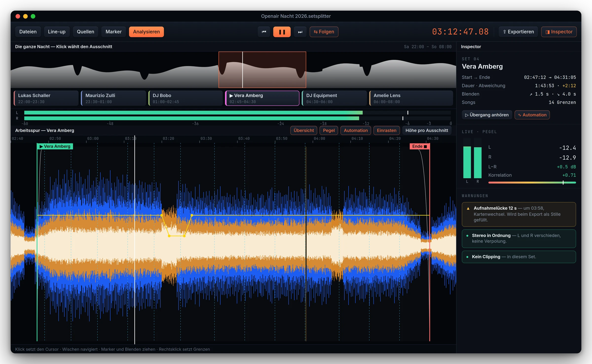Open the Quellen tab
This screenshot has height=364, width=592.
[85, 32]
